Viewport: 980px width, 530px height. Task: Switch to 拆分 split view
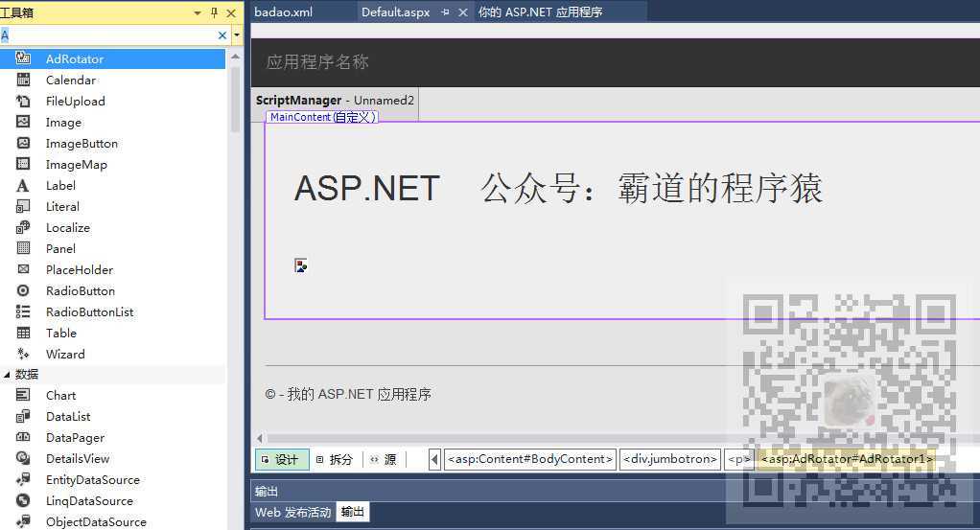(x=336, y=459)
